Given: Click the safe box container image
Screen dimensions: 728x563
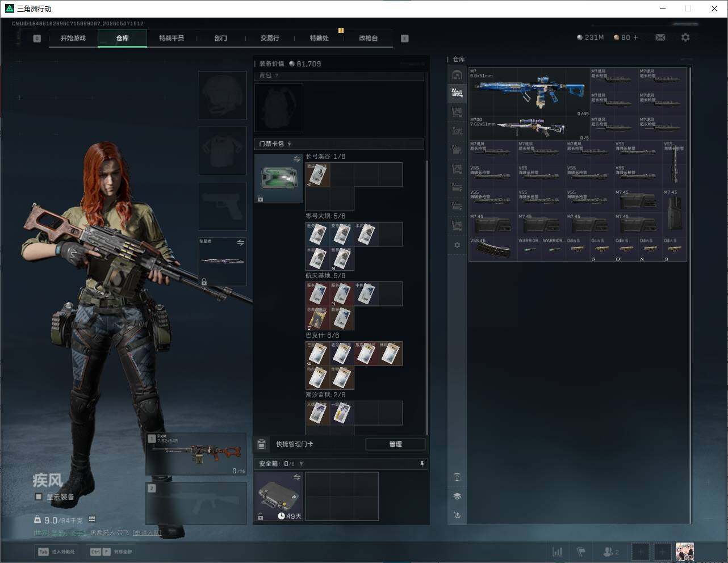Looking at the screenshot, I should [279, 497].
